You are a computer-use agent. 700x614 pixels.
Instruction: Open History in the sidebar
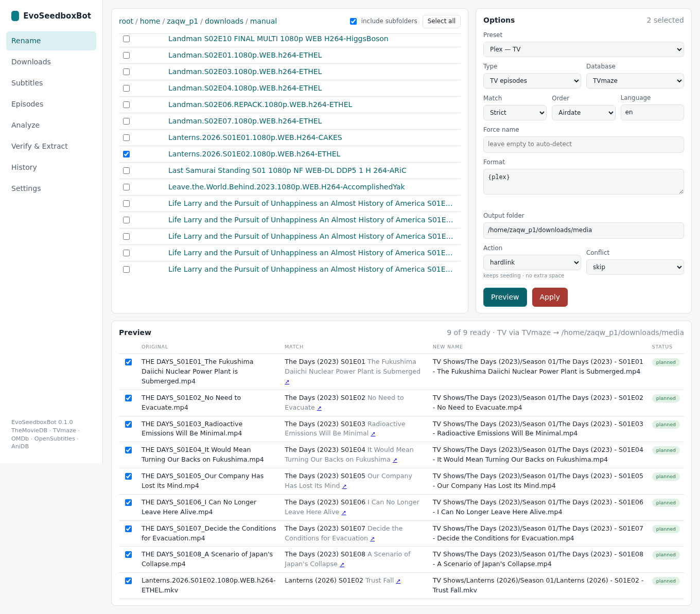51,167
